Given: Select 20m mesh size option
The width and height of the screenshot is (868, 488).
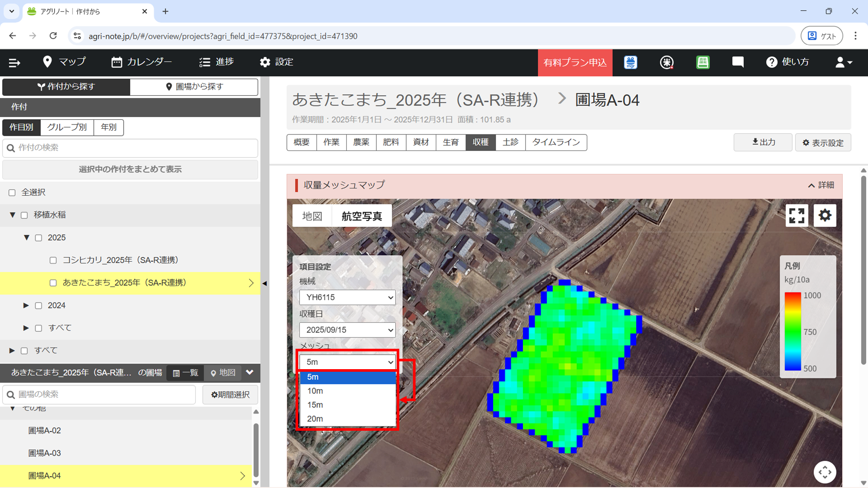Looking at the screenshot, I should click(348, 419).
